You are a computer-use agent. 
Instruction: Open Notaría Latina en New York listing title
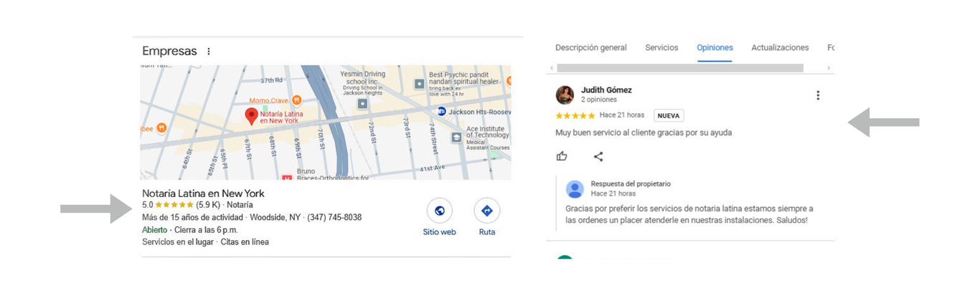click(x=203, y=193)
